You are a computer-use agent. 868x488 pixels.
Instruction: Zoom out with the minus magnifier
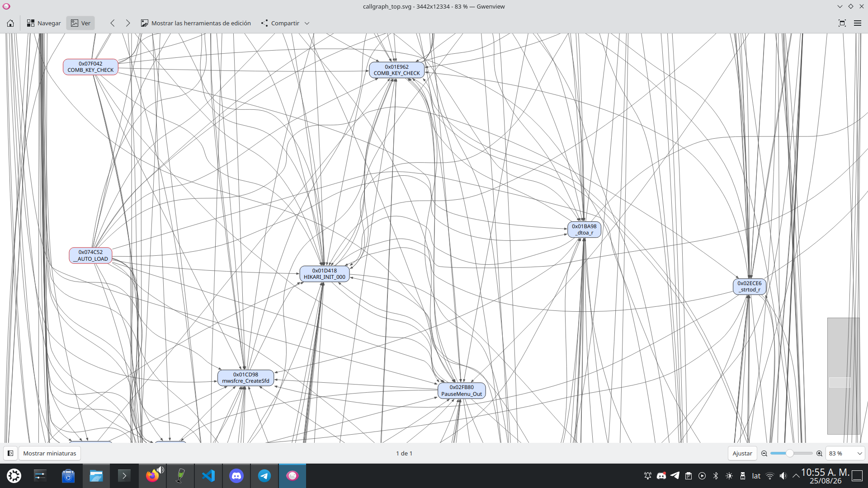coord(764,453)
